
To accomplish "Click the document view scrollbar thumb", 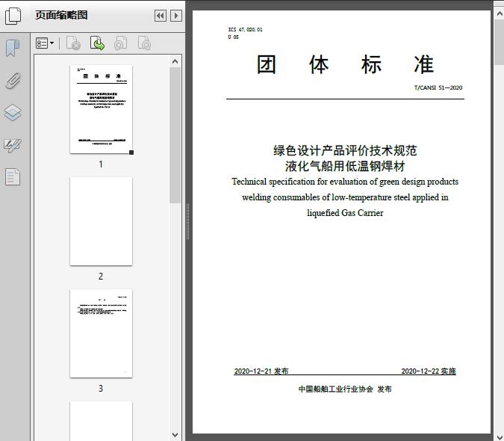I will coord(500,42).
